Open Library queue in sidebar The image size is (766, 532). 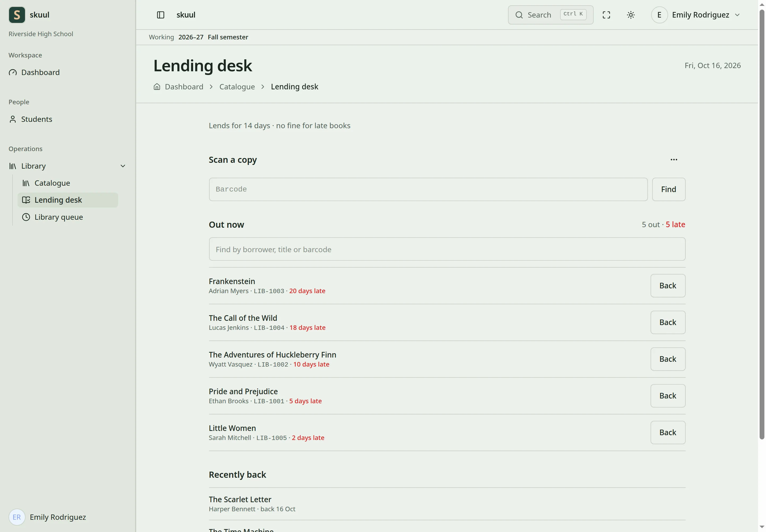click(x=68, y=217)
